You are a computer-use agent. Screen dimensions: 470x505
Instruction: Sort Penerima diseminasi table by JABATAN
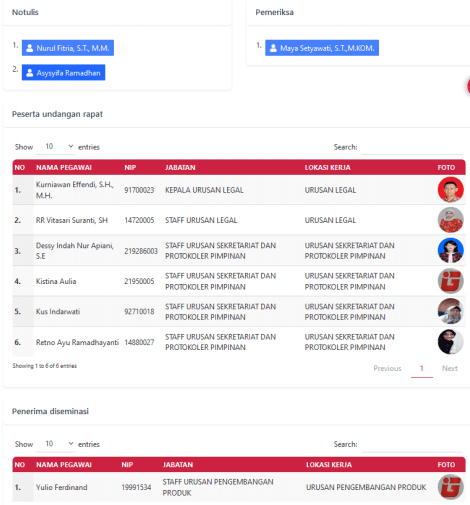pyautogui.click(x=178, y=465)
